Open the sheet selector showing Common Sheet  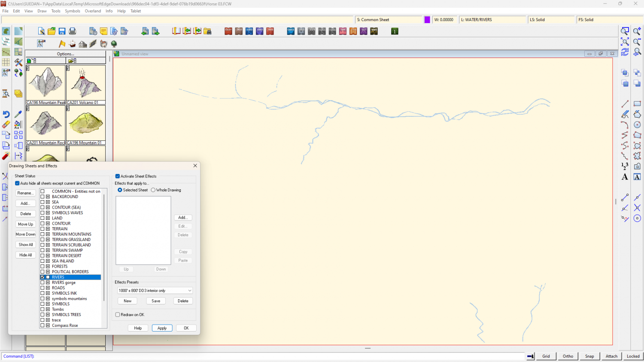(x=389, y=20)
